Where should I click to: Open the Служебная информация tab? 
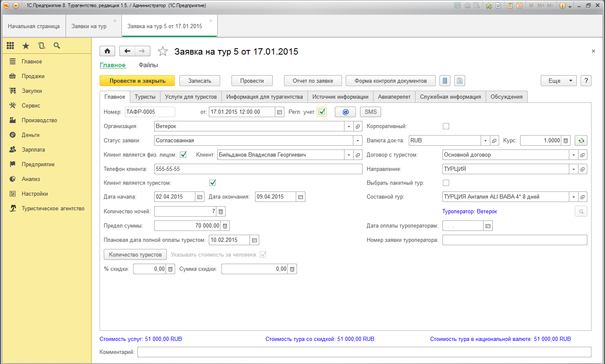pos(450,97)
